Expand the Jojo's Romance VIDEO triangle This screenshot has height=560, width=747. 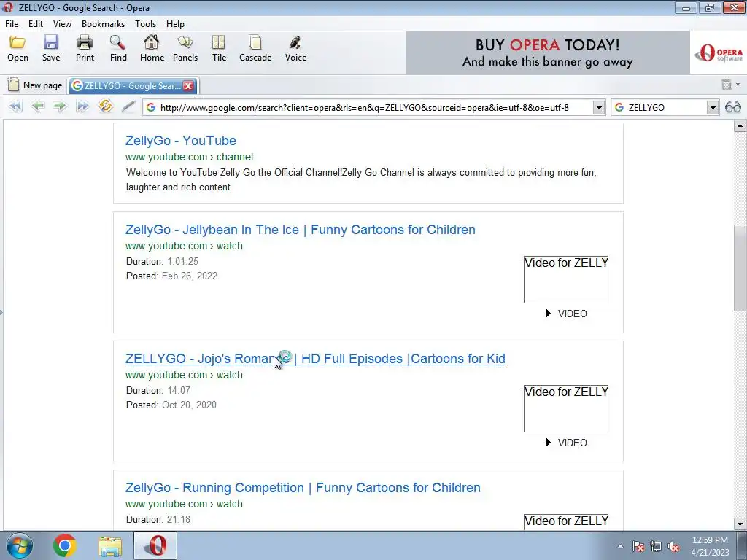[549, 443]
